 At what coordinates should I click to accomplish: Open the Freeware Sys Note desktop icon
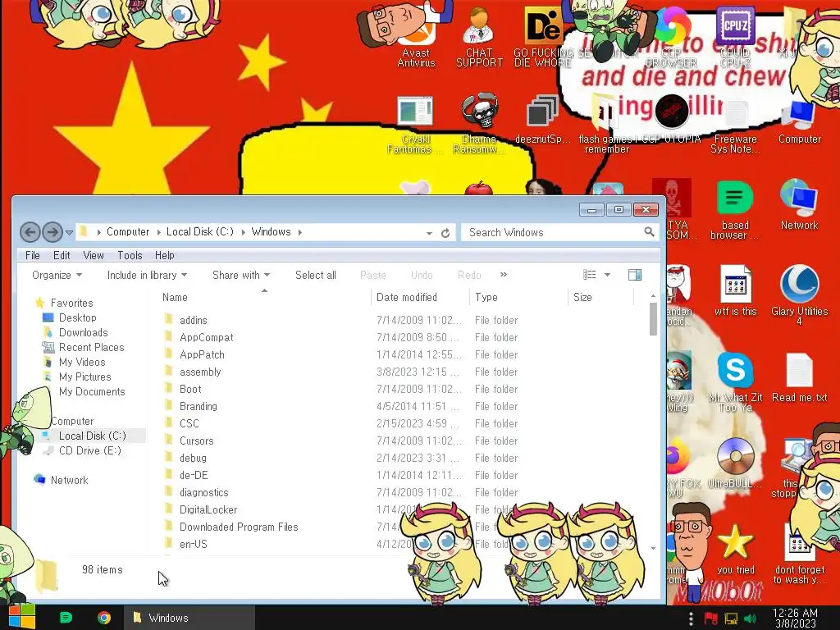[x=735, y=126]
